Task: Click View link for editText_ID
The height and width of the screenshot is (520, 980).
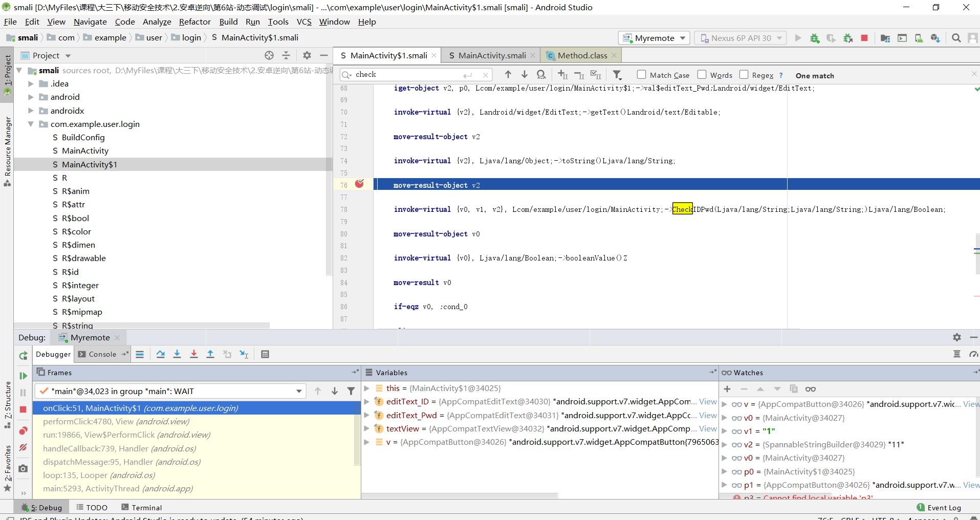Action: [x=708, y=402]
